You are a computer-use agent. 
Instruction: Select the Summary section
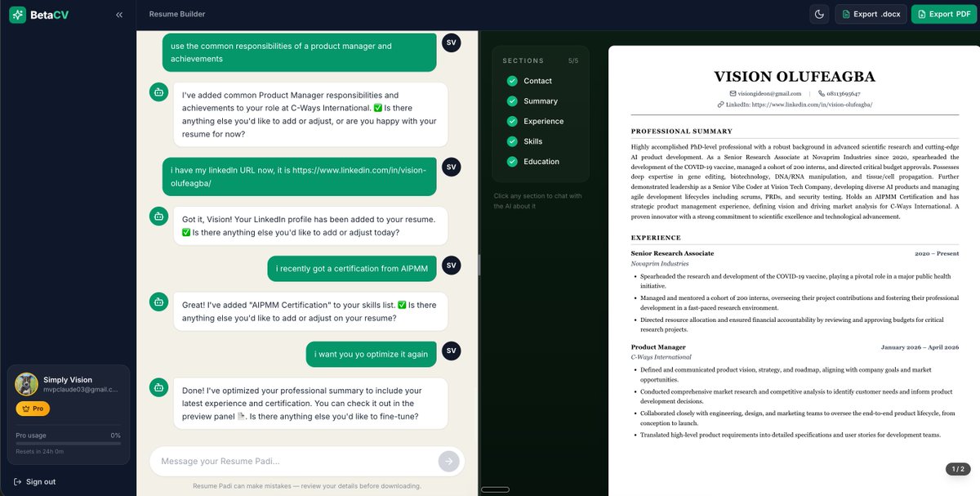540,101
